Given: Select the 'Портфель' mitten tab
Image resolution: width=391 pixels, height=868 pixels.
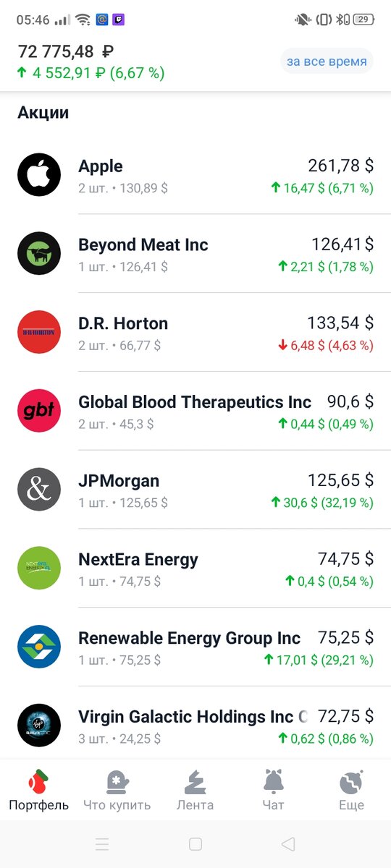Looking at the screenshot, I should point(39,790).
